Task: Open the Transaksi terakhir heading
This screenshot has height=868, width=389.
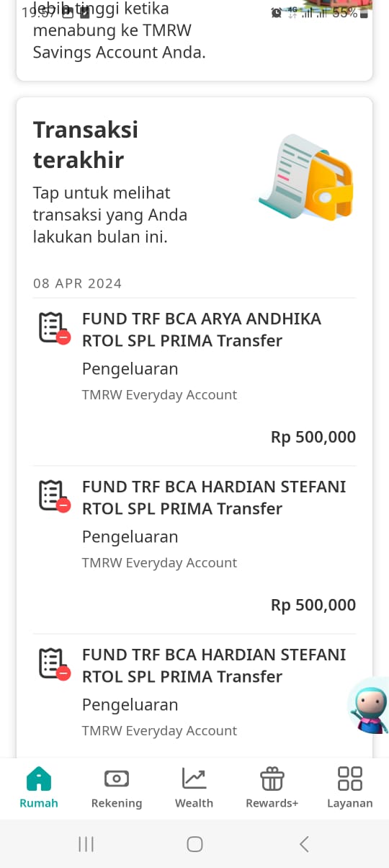Action: [x=86, y=144]
